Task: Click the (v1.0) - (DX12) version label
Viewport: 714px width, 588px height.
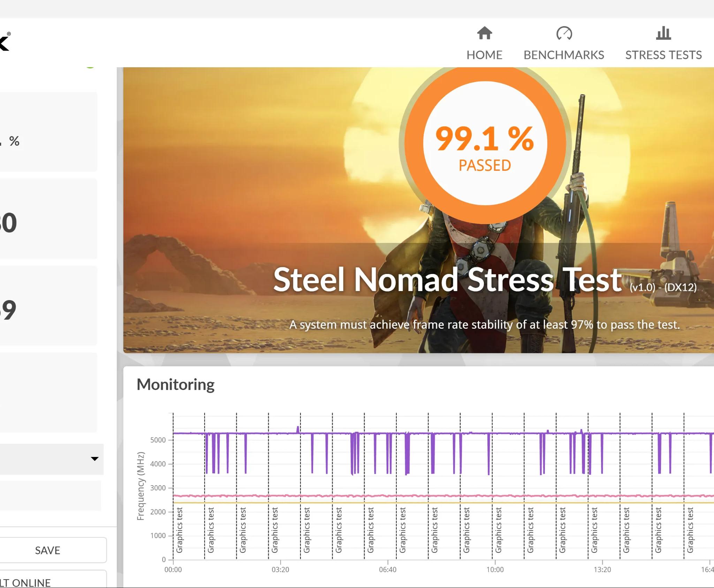Action: pos(663,287)
